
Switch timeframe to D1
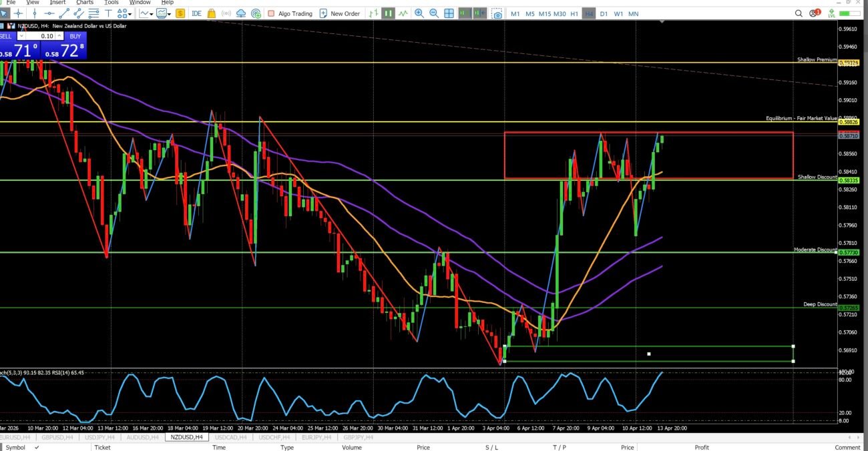pyautogui.click(x=604, y=13)
